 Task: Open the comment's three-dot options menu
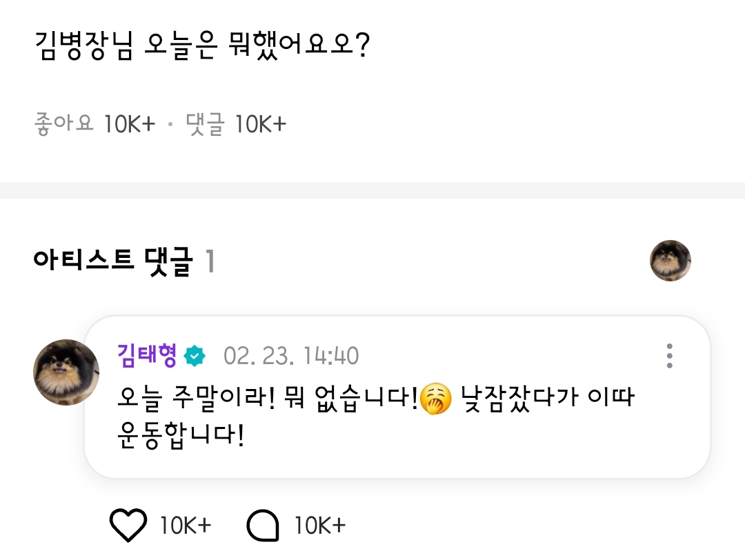pos(669,355)
